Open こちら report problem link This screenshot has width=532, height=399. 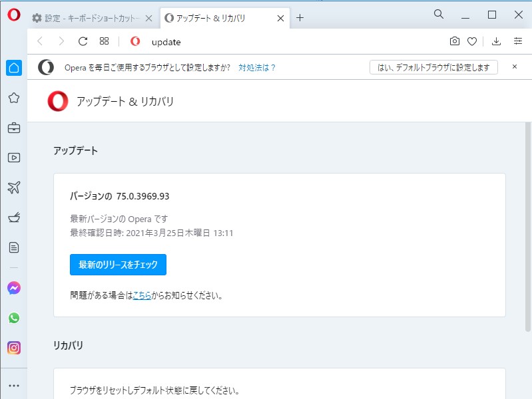[x=142, y=295]
